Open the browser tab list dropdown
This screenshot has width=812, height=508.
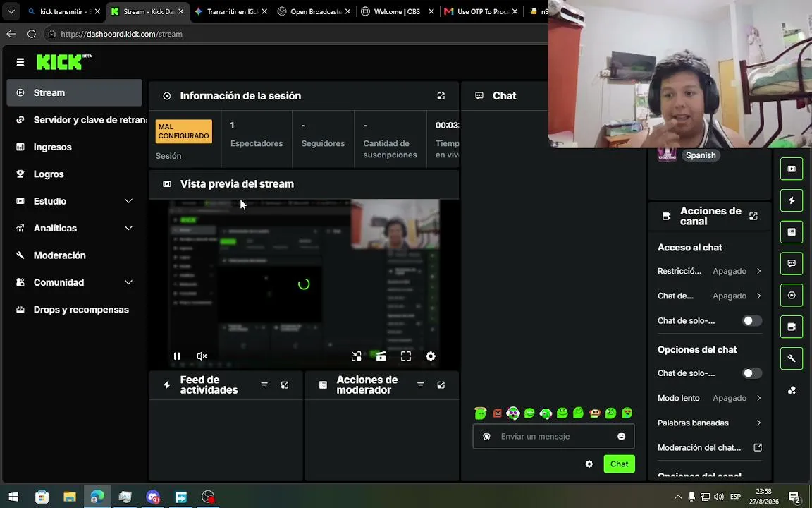coord(11,11)
